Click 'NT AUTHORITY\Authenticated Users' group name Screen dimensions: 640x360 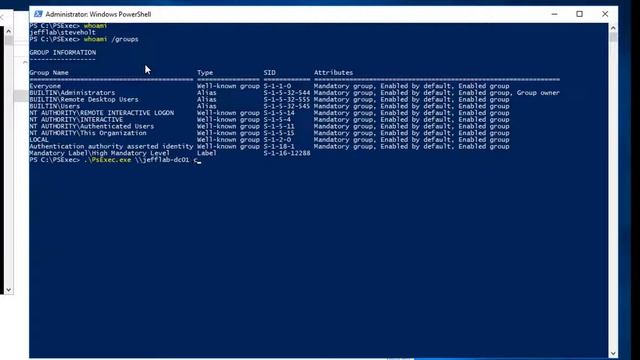tap(91, 126)
